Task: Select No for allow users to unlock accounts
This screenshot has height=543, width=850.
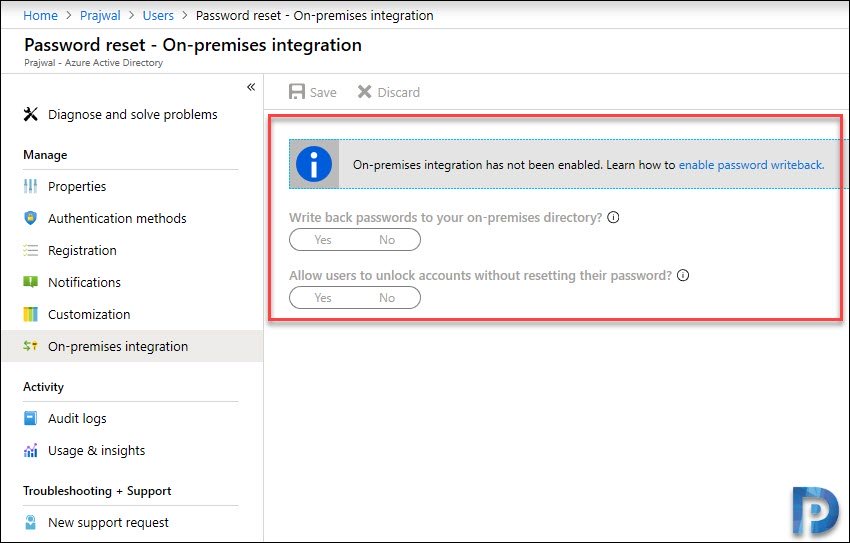Action: [x=387, y=298]
